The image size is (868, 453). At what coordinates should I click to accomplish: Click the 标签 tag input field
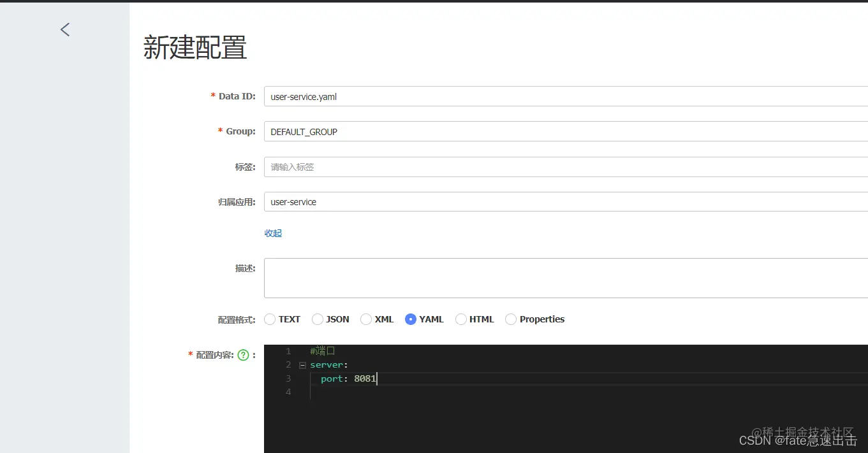pos(566,167)
